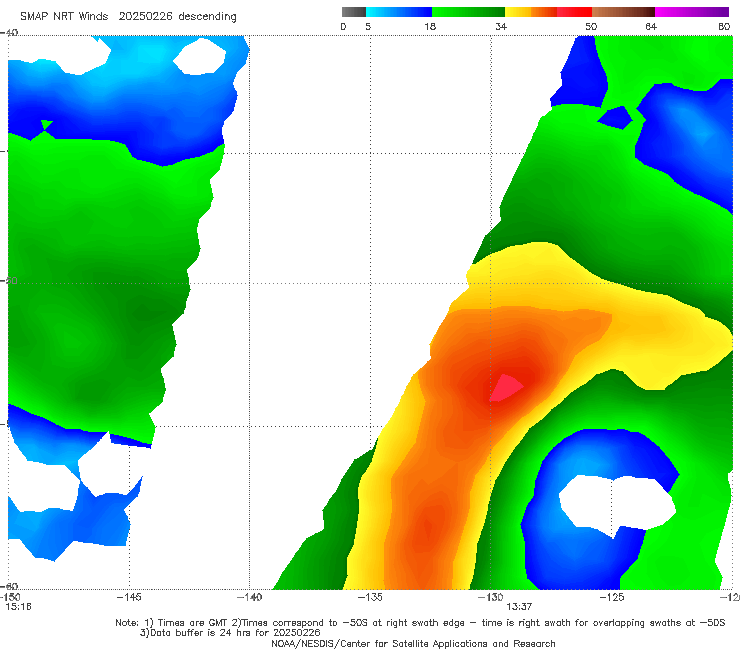The height and width of the screenshot is (650, 740).
Task: Click the green segment of the color scale
Action: [x=469, y=12]
